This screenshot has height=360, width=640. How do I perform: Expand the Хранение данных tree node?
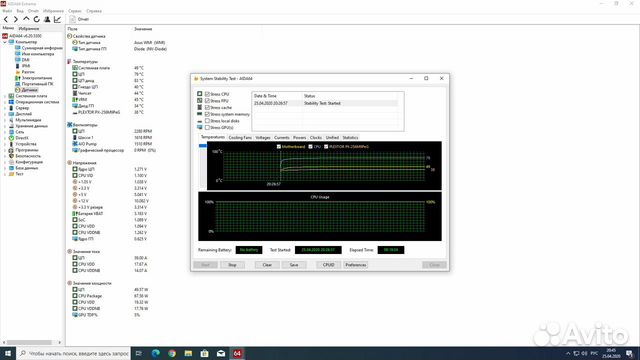point(5,126)
